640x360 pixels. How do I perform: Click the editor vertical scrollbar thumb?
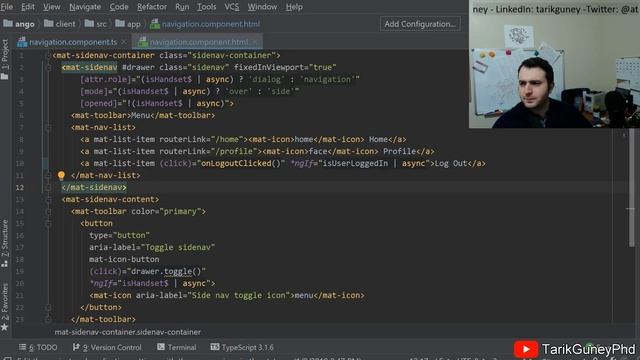click(x=632, y=188)
